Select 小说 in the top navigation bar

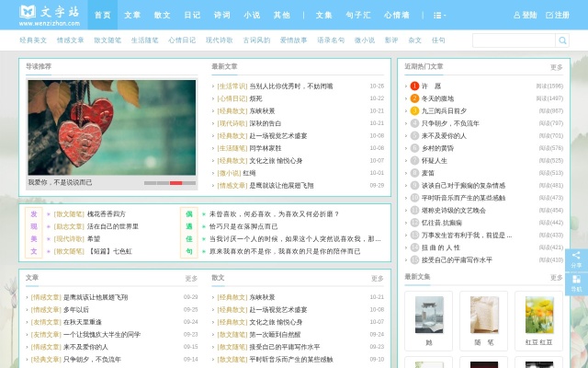[x=251, y=16]
